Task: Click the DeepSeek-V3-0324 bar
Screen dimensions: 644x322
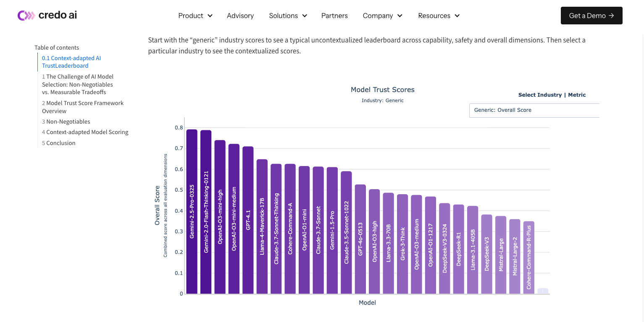Action: pyautogui.click(x=444, y=248)
